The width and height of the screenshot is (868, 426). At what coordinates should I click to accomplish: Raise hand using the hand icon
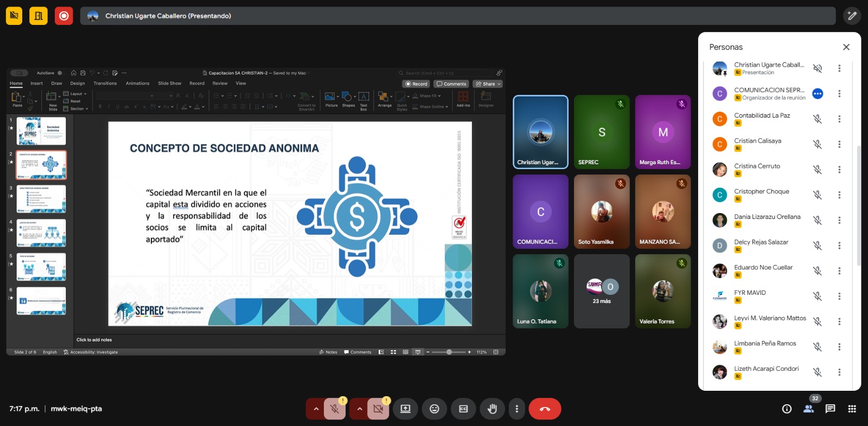pyautogui.click(x=492, y=409)
